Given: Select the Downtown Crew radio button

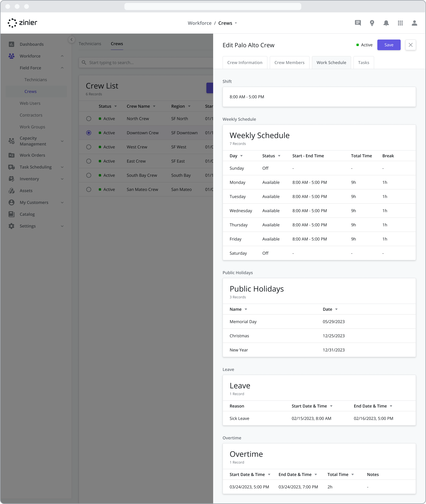Looking at the screenshot, I should tap(89, 133).
